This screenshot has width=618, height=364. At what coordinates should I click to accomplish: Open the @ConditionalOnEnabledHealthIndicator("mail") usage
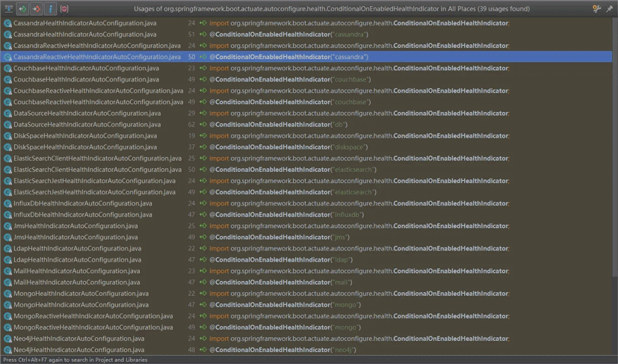point(281,283)
